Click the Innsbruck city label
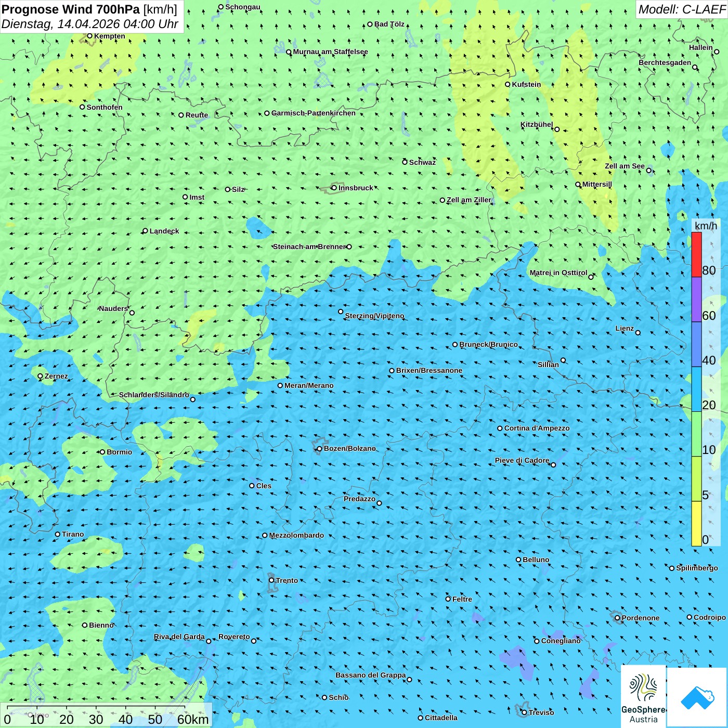Viewport: 728px width, 728px height. click(356, 188)
